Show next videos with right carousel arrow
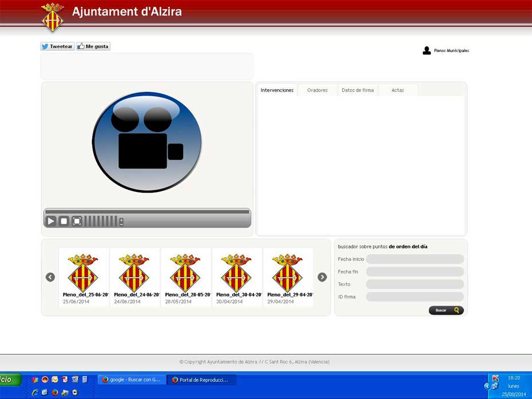This screenshot has width=532, height=399. [x=322, y=277]
